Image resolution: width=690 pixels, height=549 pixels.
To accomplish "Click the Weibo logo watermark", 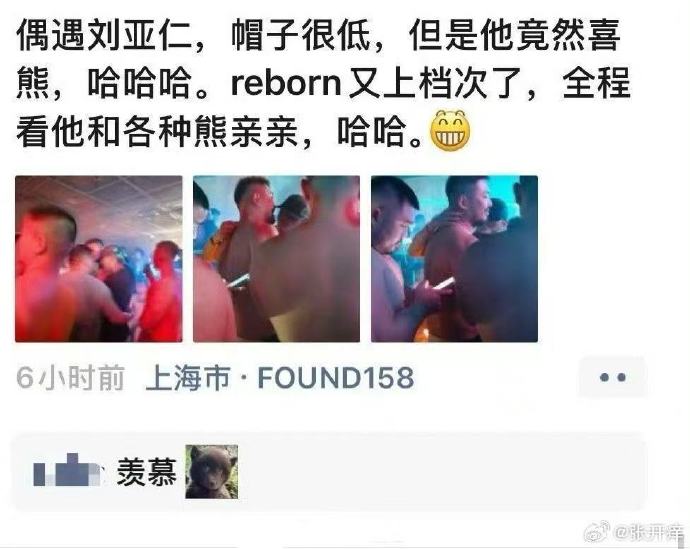I will [x=597, y=531].
